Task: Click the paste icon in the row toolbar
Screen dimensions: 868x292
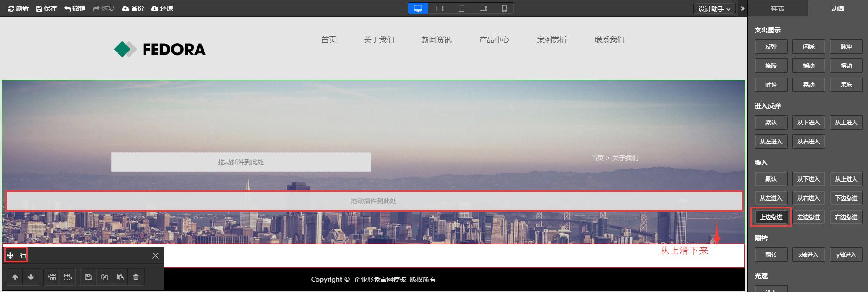Action: click(x=120, y=277)
